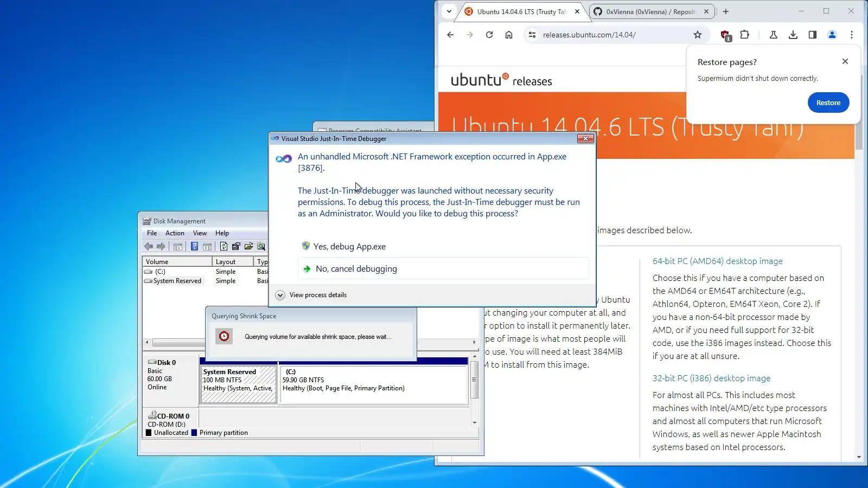Go forward one page in browser
Screen dimensions: 868x488
[x=470, y=35]
